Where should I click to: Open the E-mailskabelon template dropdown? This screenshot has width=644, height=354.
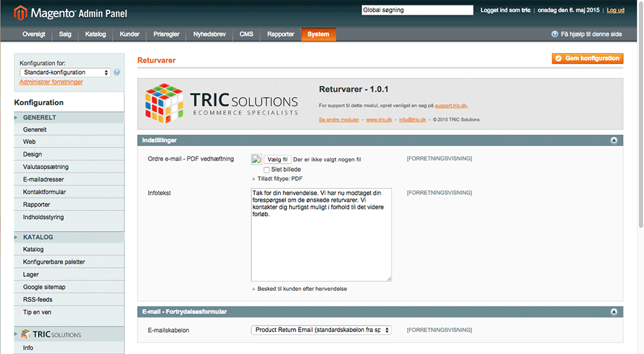(321, 330)
